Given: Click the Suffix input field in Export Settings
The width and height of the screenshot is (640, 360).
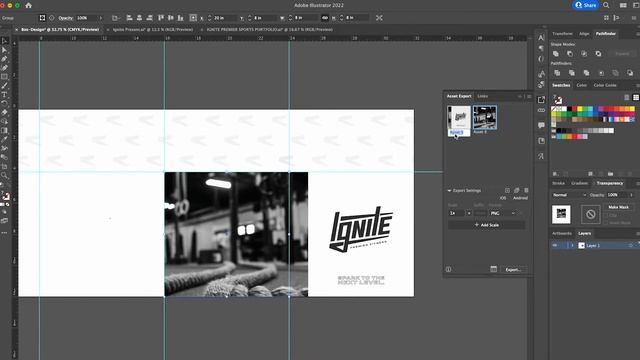Looking at the screenshot, I should pos(480,213).
